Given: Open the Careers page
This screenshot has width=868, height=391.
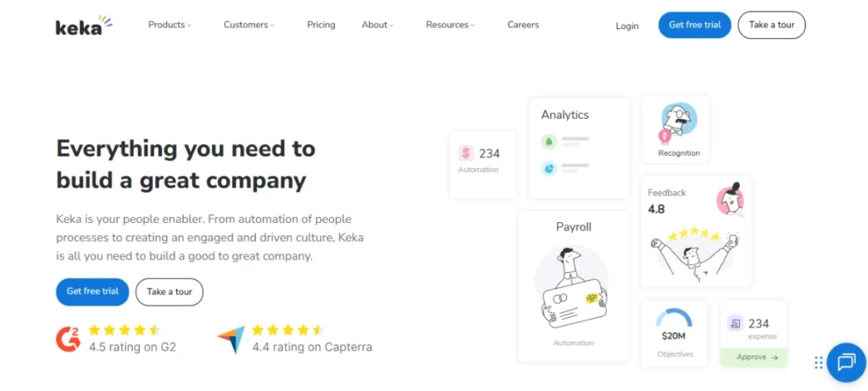Looking at the screenshot, I should pyautogui.click(x=523, y=25).
